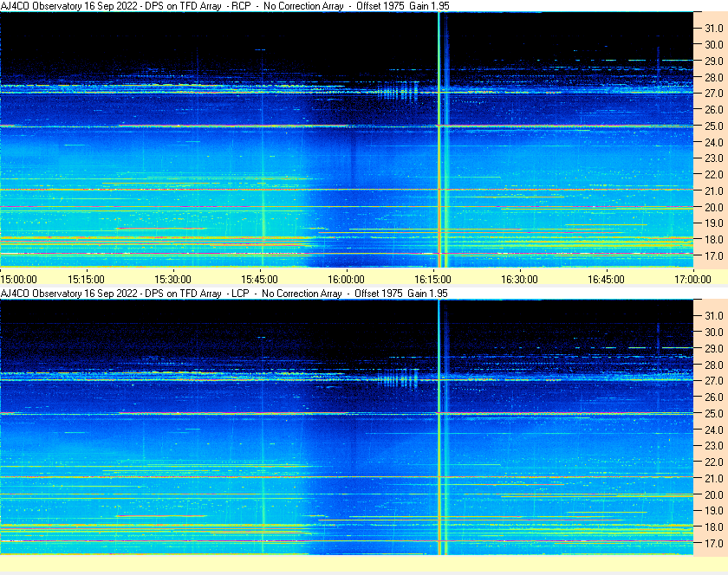Pick the 31.0 frequency label on LCP plot
The image size is (728, 575).
pos(714,315)
